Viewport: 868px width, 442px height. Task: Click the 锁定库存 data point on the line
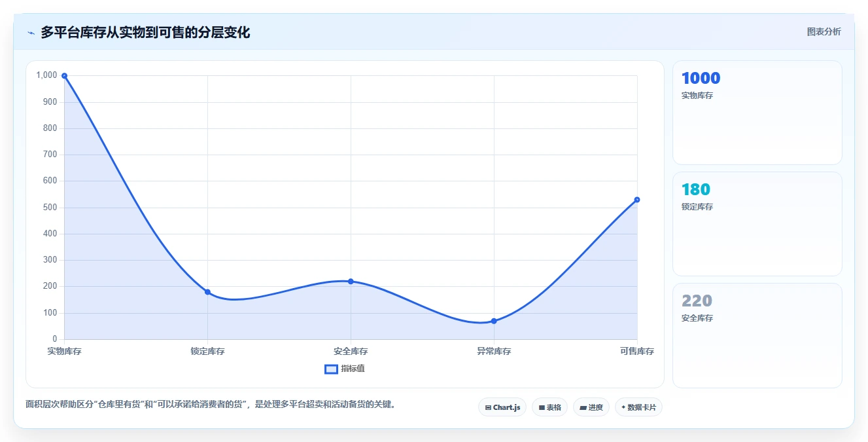pos(207,292)
